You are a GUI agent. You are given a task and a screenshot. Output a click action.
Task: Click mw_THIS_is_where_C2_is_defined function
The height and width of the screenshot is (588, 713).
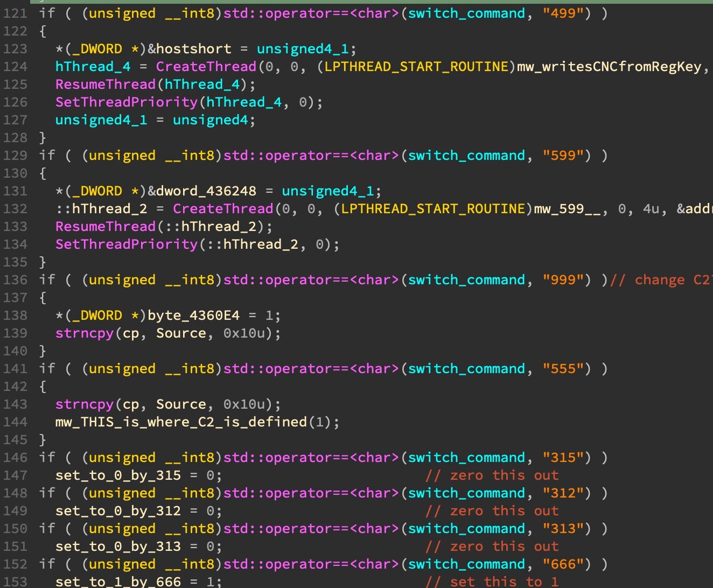point(181,422)
